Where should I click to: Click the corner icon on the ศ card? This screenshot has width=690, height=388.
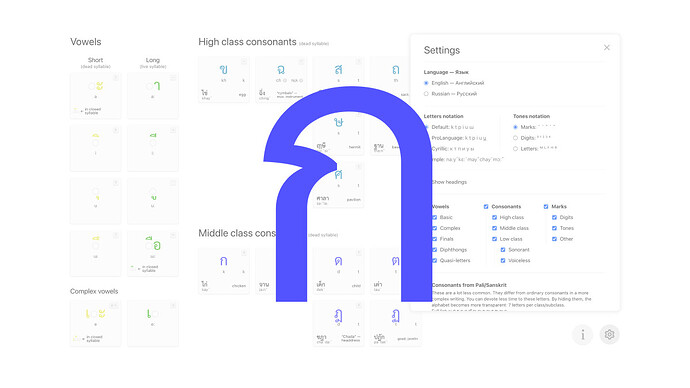tap(358, 167)
